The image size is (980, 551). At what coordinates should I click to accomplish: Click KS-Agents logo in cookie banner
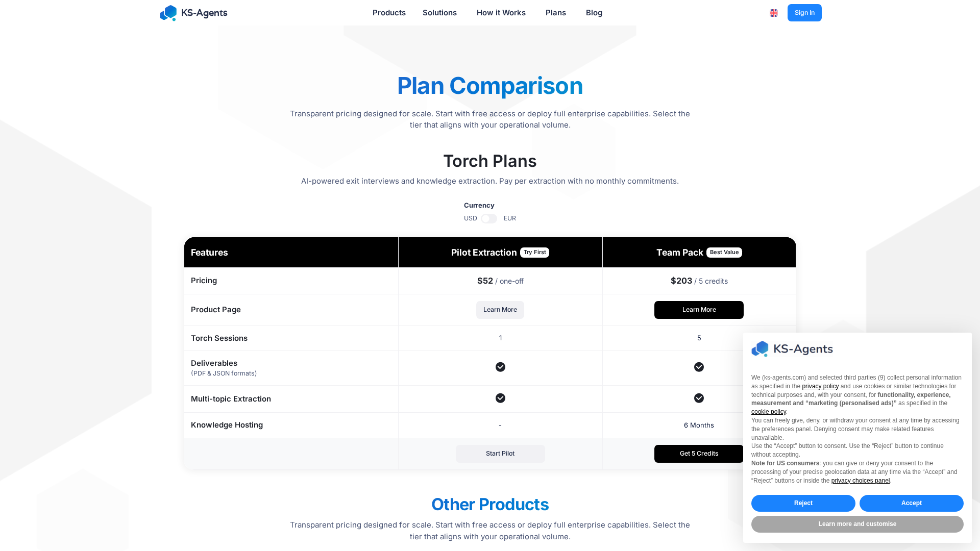792,349
